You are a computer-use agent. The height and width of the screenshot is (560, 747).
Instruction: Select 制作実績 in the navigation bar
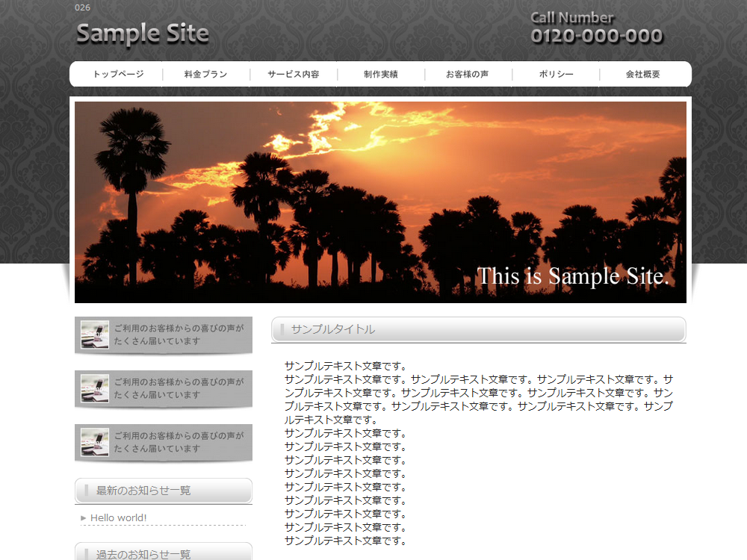[x=381, y=74]
